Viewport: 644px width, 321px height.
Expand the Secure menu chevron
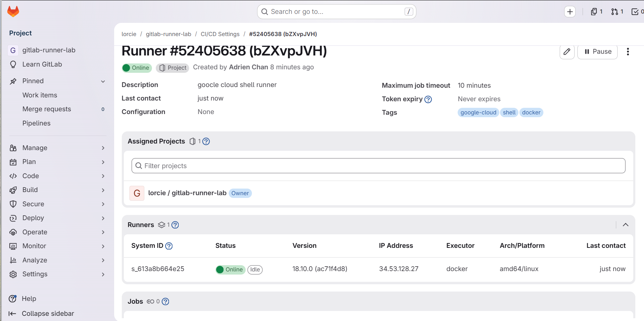103,204
